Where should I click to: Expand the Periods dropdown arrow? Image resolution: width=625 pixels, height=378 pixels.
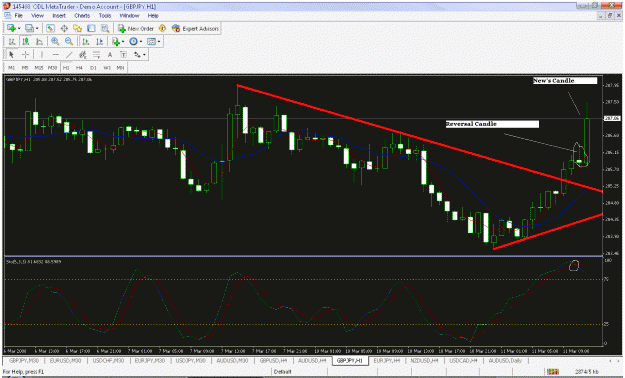(141, 41)
